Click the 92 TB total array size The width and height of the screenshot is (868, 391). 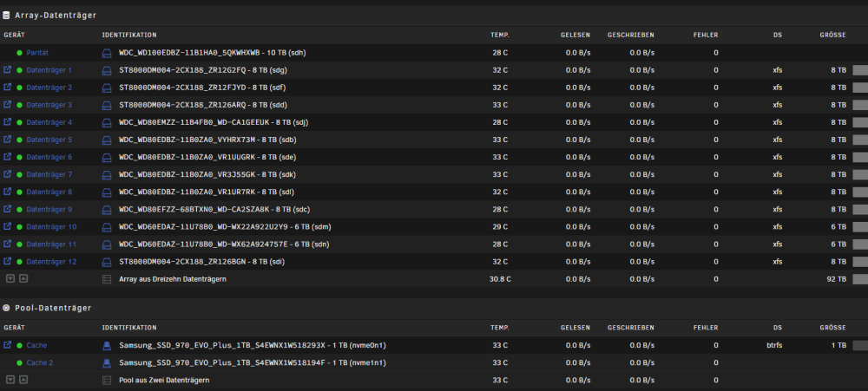point(836,279)
